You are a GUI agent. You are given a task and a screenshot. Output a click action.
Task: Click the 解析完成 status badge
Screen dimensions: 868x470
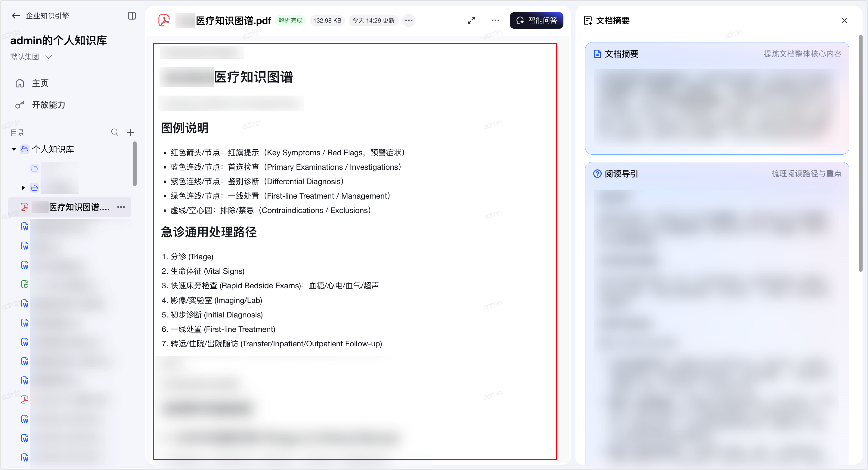pyautogui.click(x=290, y=20)
